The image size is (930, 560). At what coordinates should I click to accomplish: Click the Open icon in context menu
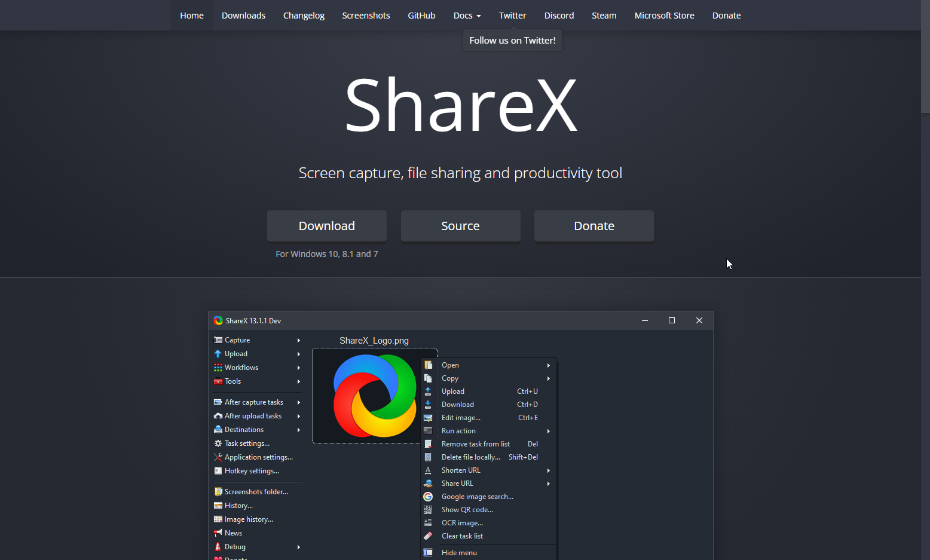tap(428, 365)
